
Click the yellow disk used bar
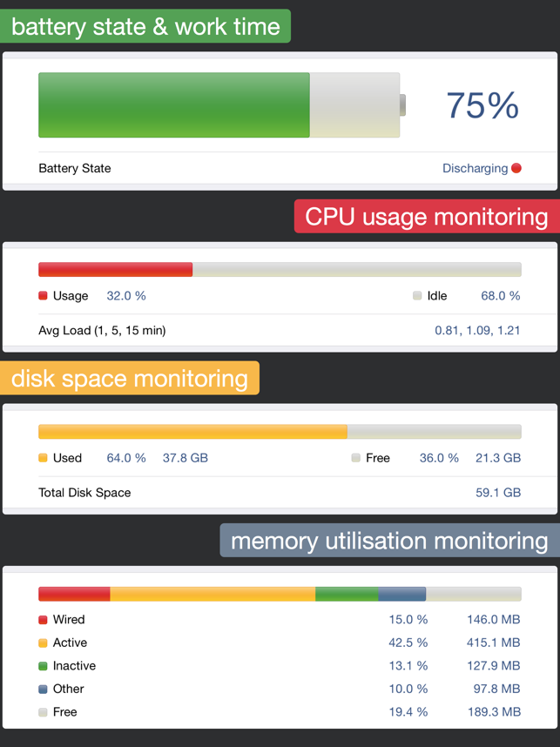click(192, 432)
